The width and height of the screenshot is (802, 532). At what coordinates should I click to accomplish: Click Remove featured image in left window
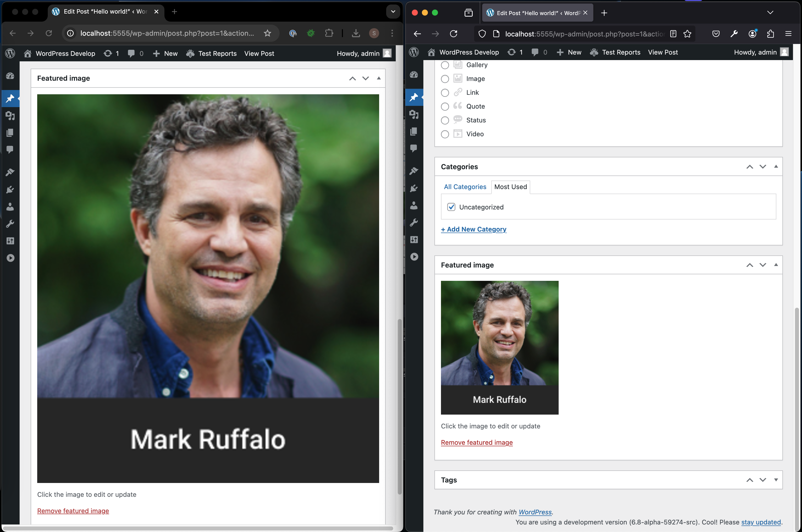pos(73,511)
